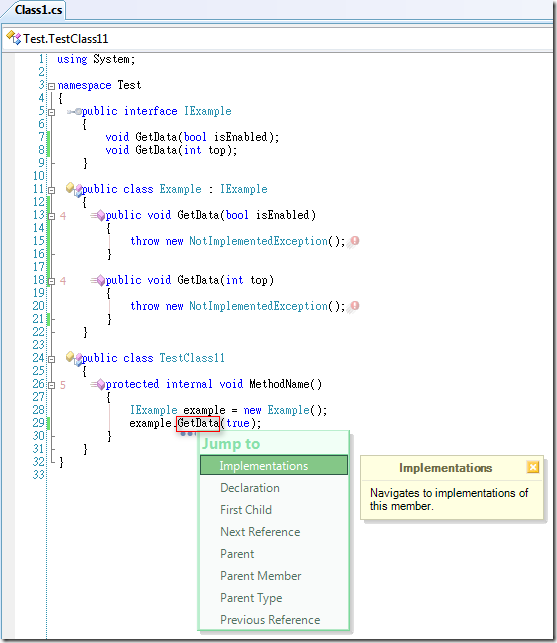The width and height of the screenshot is (557, 643).
Task: Collapse the namespace Test region
Action: [x=52, y=86]
